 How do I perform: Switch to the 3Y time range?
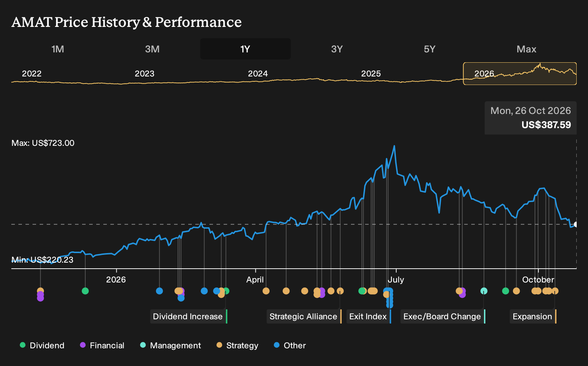[337, 49]
